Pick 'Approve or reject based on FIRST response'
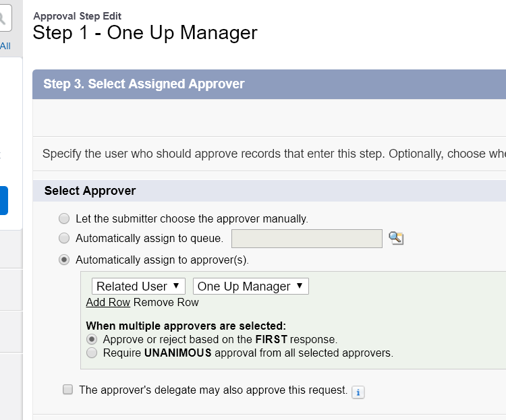Viewport: 506px width, 420px height. (91, 339)
